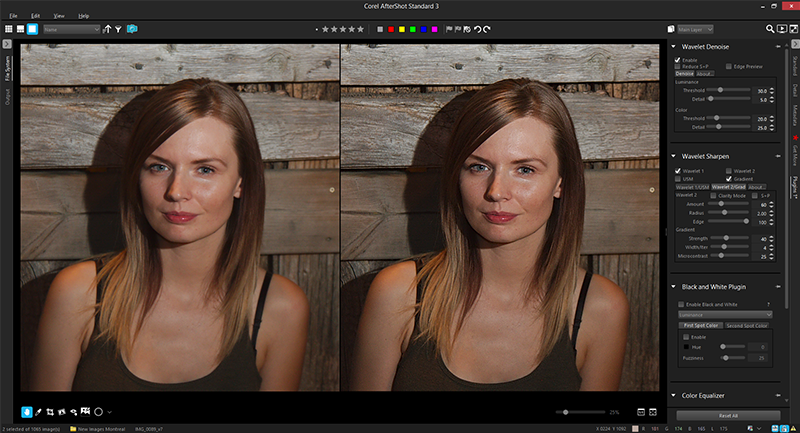Viewport: 800px width, 433px height.
Task: Rotate image with the undo arrow icon
Action: tap(478, 29)
